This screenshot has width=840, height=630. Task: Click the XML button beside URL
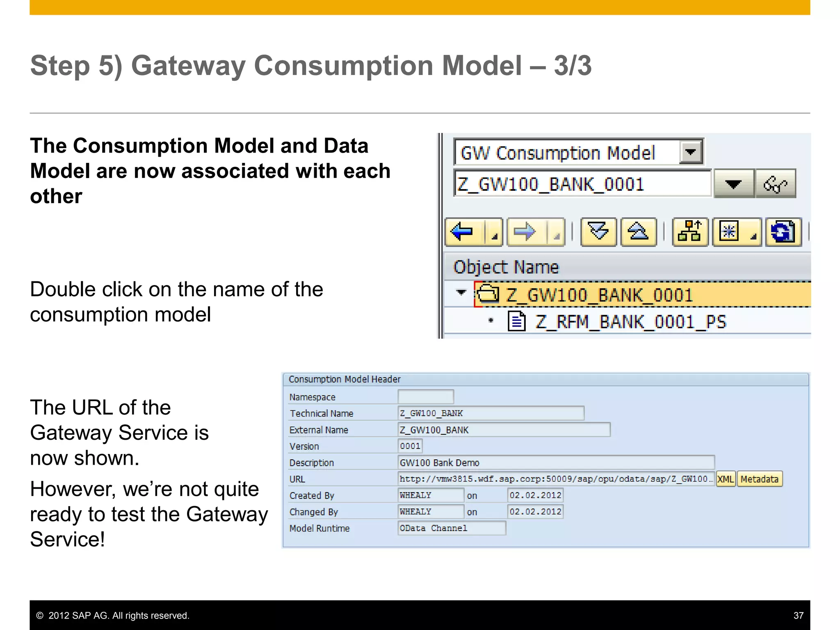[x=726, y=479]
